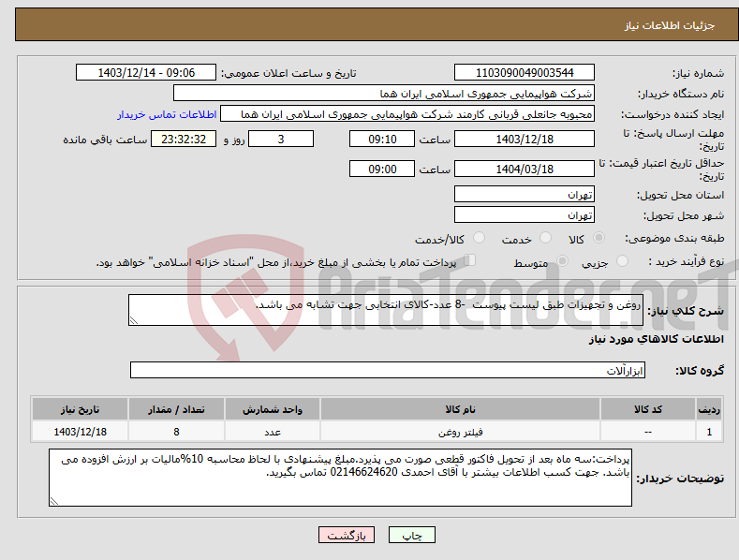Select the متوسط purchase type radio
739x560 pixels.
tap(562, 261)
